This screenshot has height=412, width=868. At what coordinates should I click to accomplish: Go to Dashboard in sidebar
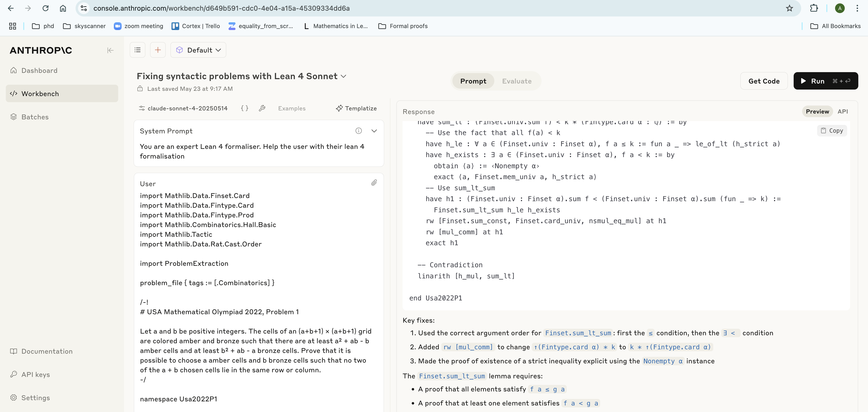39,70
